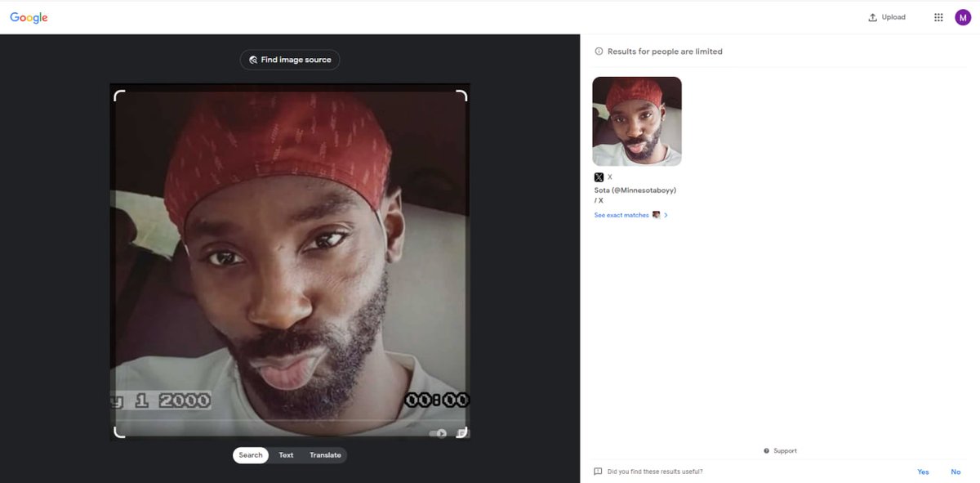Click Yes on the results feedback prompt
980x483 pixels.
[x=923, y=472]
